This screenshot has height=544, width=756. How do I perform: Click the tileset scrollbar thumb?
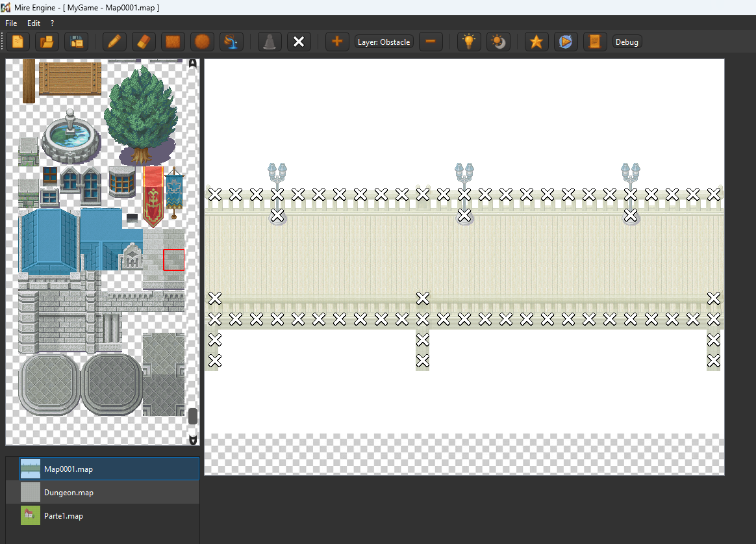click(x=193, y=416)
